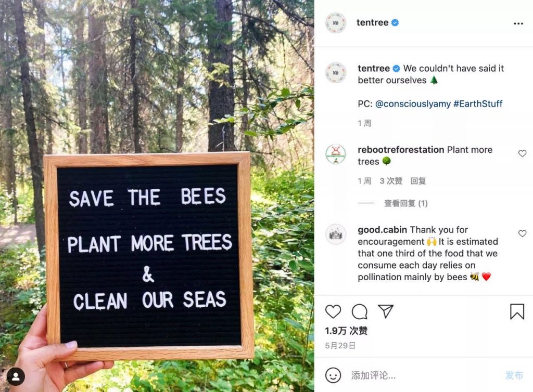The image size is (533, 392).
Task: Click the tagged user icon on photo
Action: [x=16, y=376]
